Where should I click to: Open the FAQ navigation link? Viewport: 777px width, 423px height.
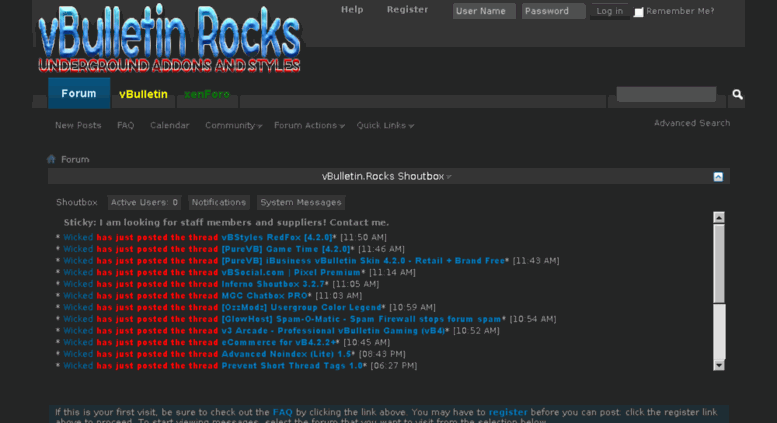[125, 125]
